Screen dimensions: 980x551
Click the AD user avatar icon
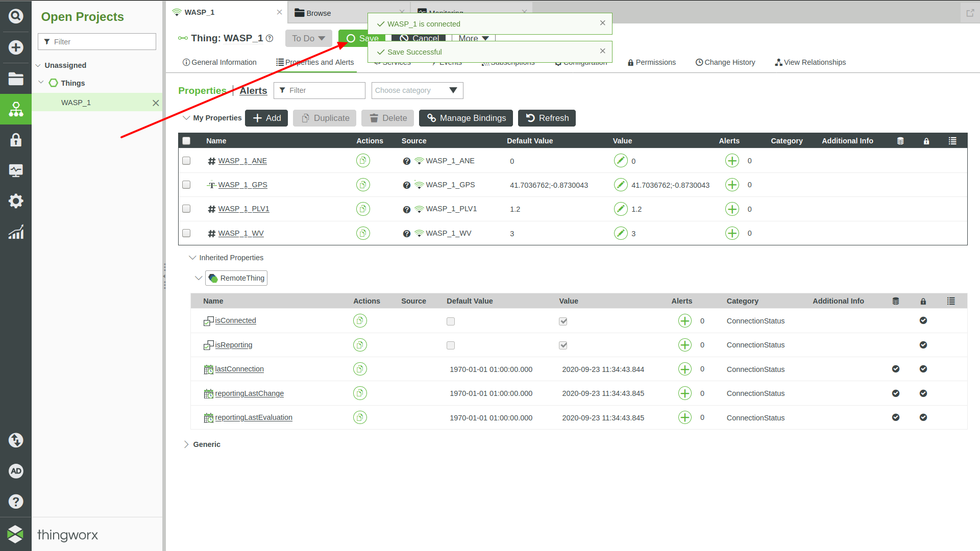tap(16, 471)
